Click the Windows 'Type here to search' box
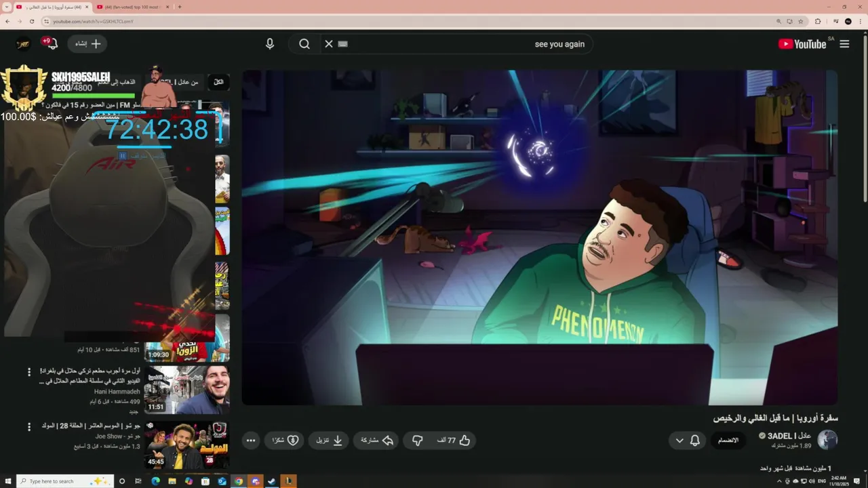868x488 pixels. [x=64, y=481]
